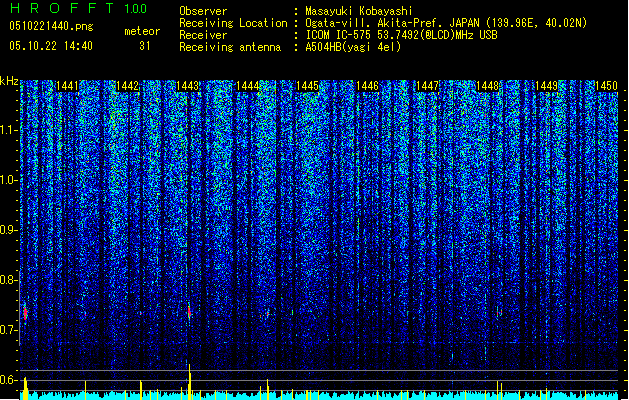Select the 1450 time marker label
The height and width of the screenshot is (400, 629).
click(606, 86)
